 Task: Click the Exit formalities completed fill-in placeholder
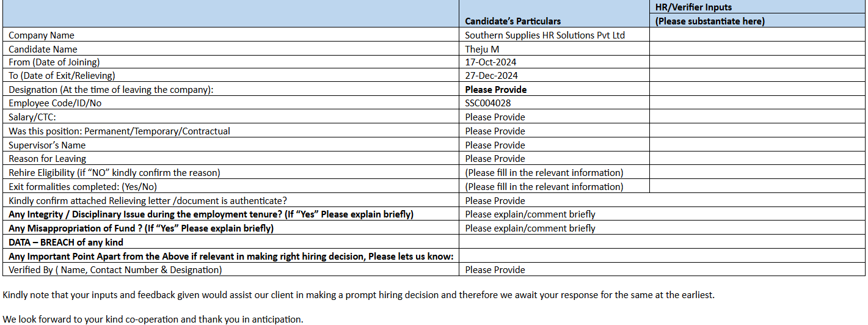(544, 187)
